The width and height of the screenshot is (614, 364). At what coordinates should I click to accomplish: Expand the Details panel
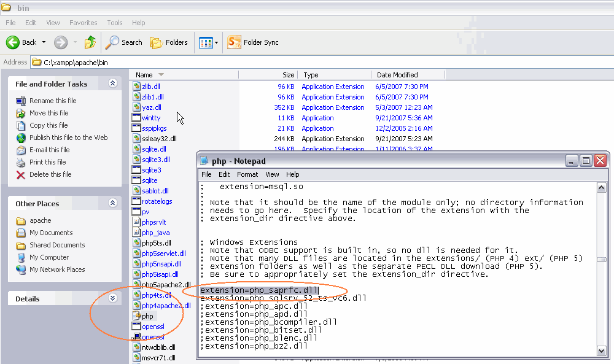112,298
